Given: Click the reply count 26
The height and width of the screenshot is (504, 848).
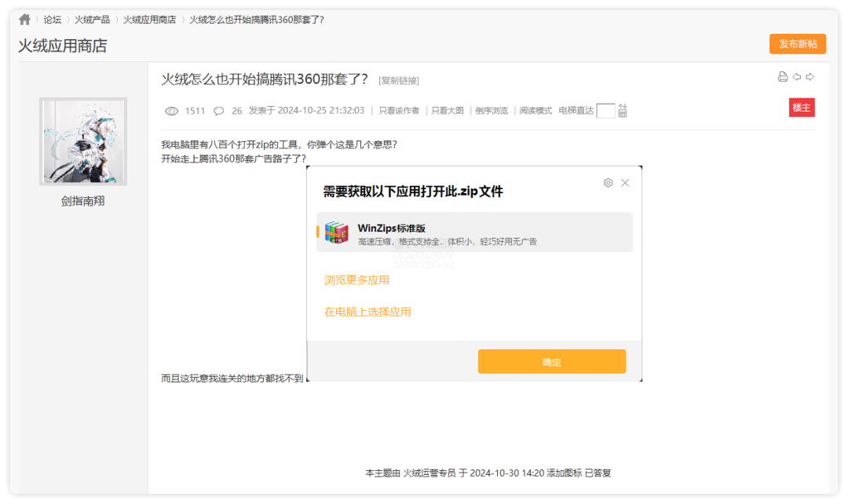Looking at the screenshot, I should point(237,111).
